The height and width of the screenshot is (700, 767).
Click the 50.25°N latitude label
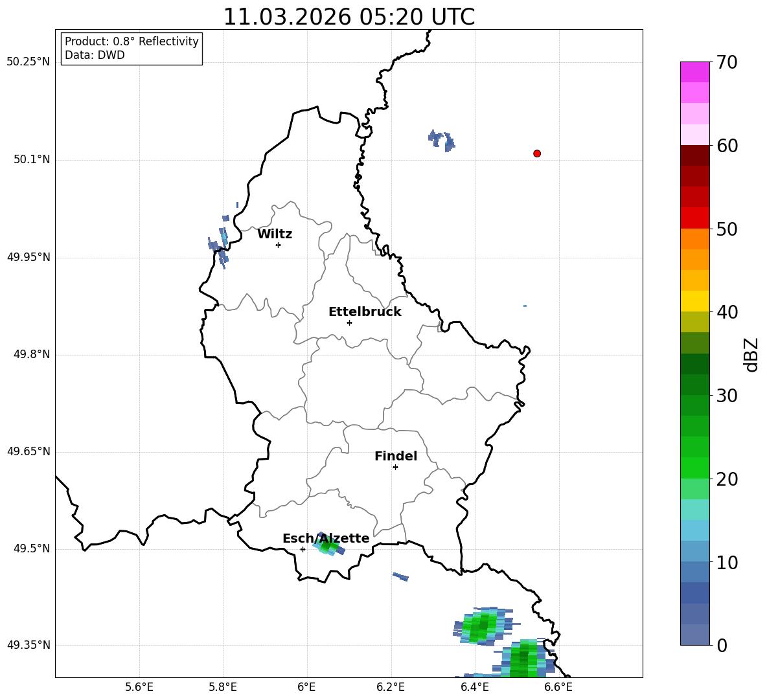coord(29,62)
